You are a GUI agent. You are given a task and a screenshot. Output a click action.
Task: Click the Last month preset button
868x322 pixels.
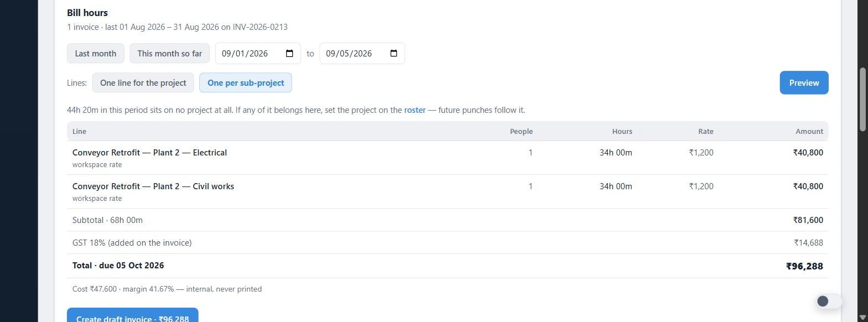coord(96,53)
